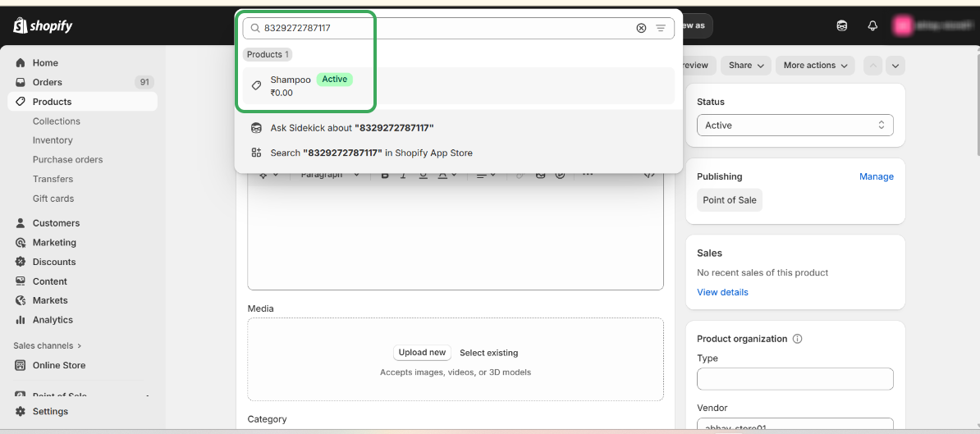Click Products 1 filter chip

point(268,54)
